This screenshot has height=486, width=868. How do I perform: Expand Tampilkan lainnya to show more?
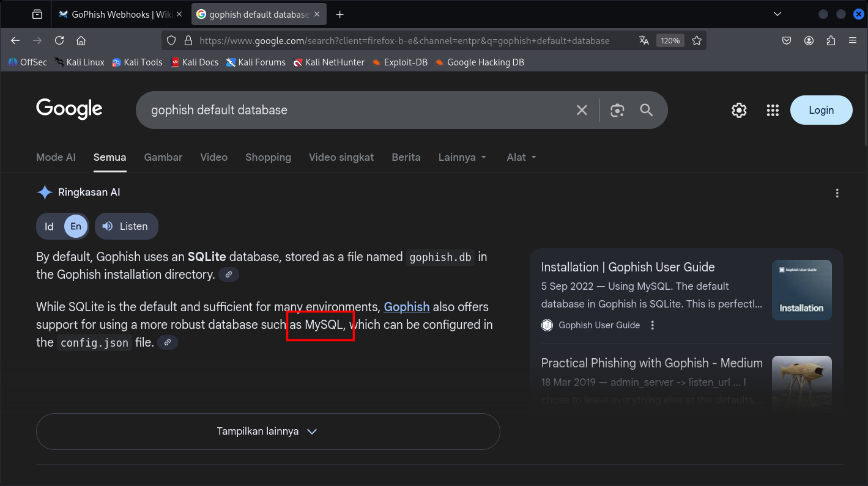(x=268, y=432)
